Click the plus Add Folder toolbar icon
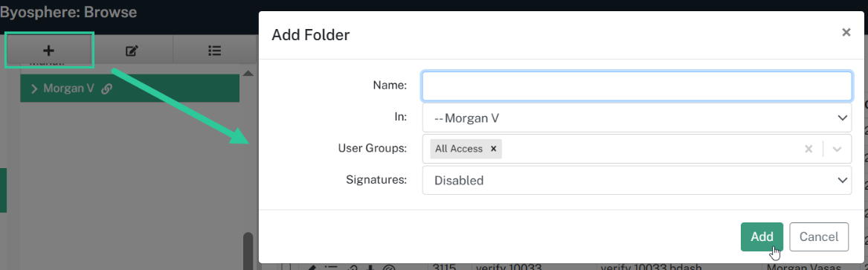The image size is (868, 270). click(x=48, y=51)
